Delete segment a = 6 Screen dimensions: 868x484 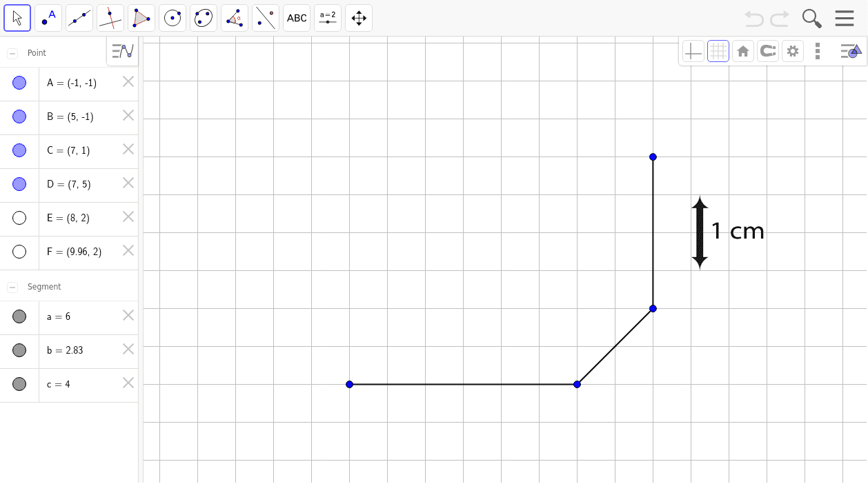(x=128, y=315)
